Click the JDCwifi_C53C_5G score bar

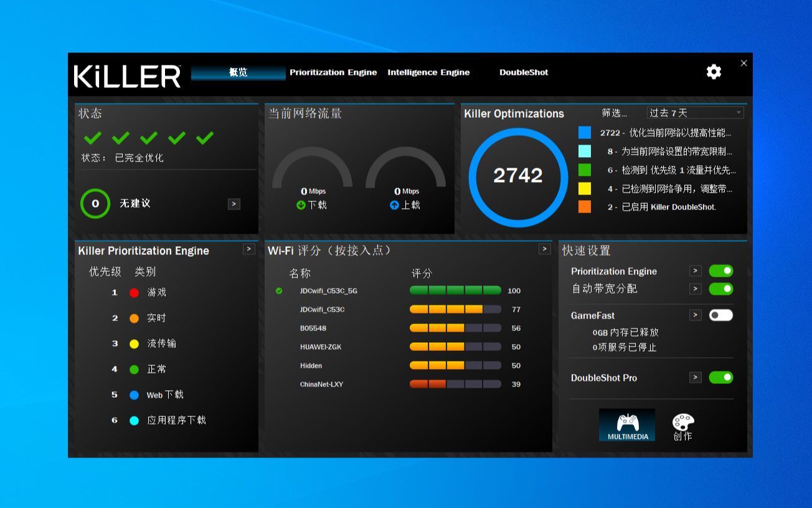pyautogui.click(x=455, y=290)
